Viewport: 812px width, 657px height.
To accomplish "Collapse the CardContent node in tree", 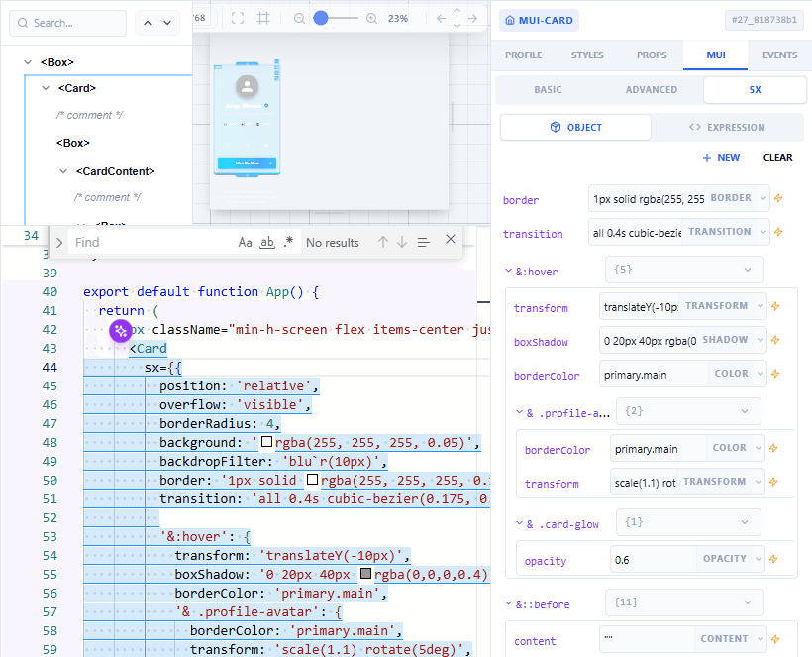I will [x=63, y=171].
